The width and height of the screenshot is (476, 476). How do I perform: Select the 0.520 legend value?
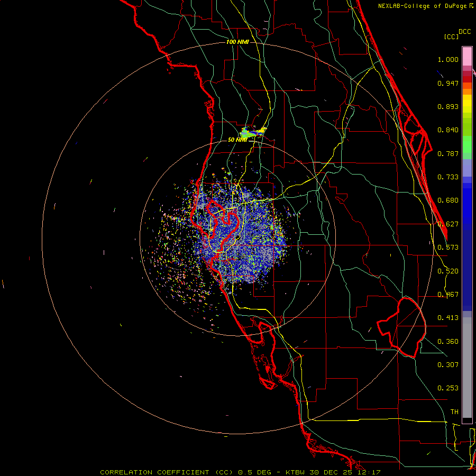(x=448, y=271)
